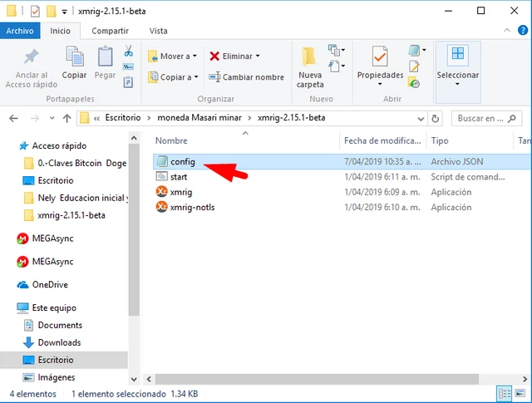Select the config JSON file

[x=342, y=161]
